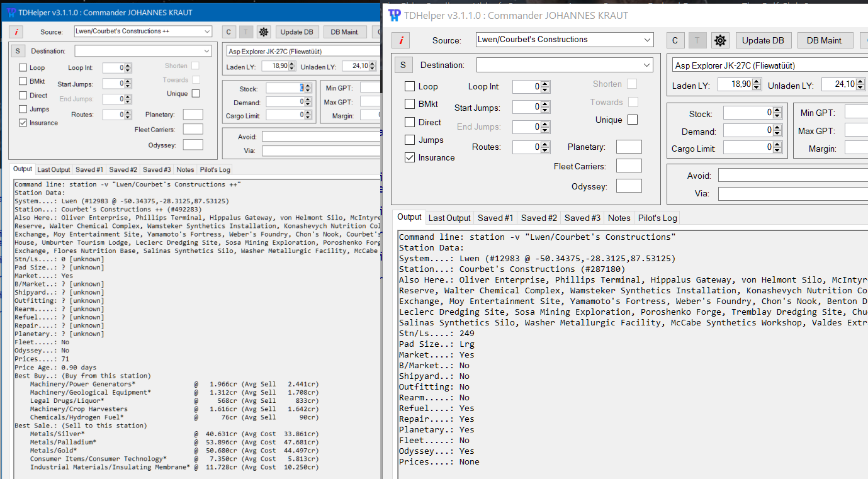The height and width of the screenshot is (479, 868).
Task: Click the Avoid text box in the left window
Action: (x=321, y=137)
